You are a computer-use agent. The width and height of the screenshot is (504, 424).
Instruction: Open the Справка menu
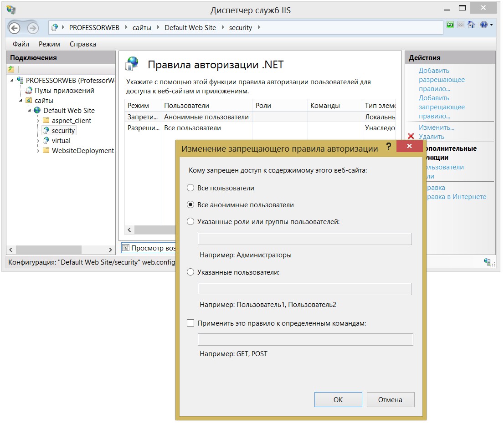(x=82, y=44)
